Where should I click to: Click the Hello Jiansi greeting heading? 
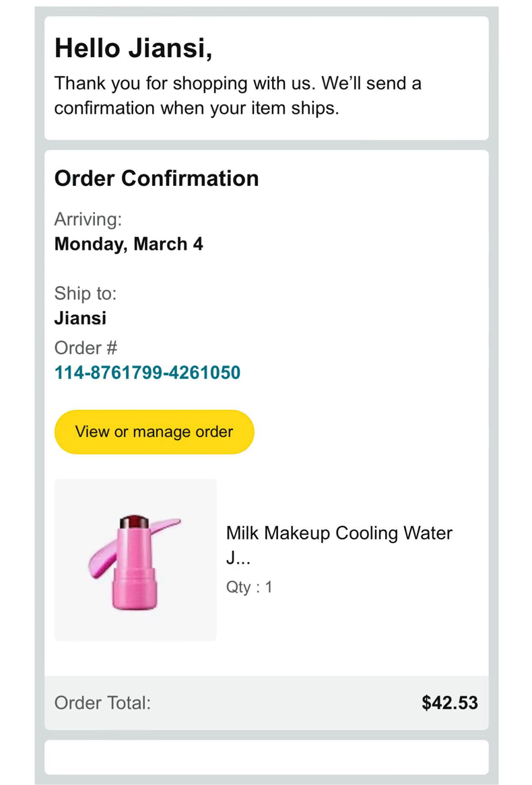133,48
